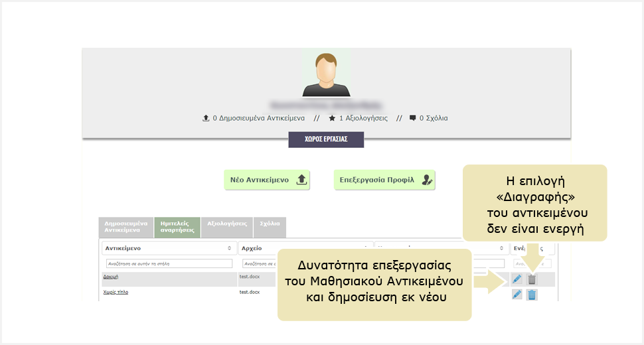The height and width of the screenshot is (345, 644).
Task: Open the Δοκιμή object link
Action: [111, 275]
